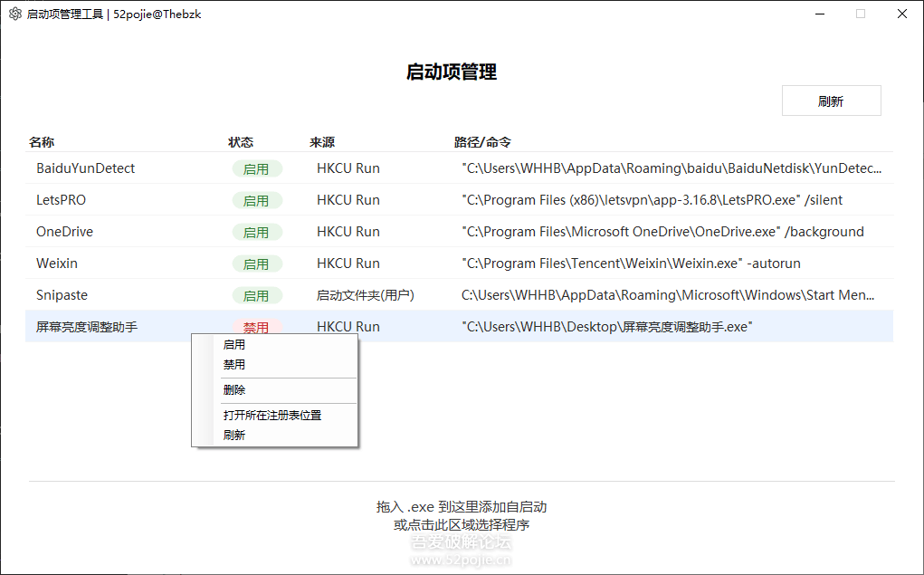Select 启用 in the context menu
The image size is (924, 575).
(x=234, y=344)
